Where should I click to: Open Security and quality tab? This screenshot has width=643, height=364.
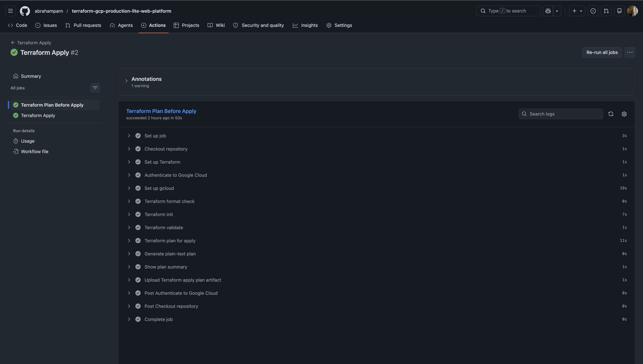click(x=259, y=25)
